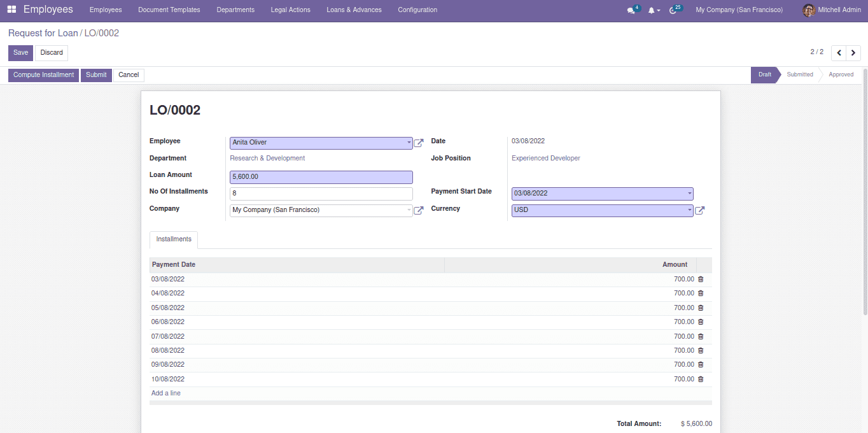Switch to the Installments tab
The height and width of the screenshot is (433, 868).
click(174, 239)
